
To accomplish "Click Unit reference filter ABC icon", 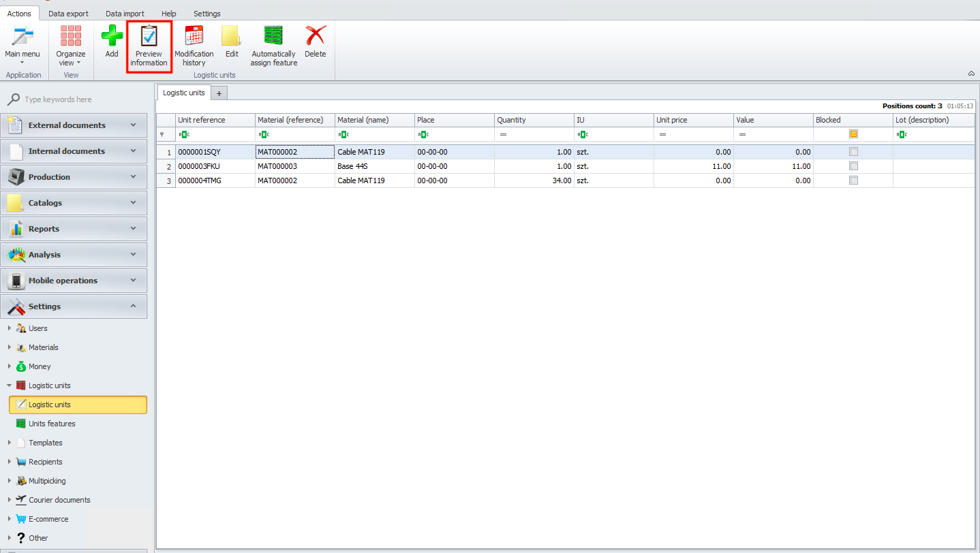I will (183, 134).
